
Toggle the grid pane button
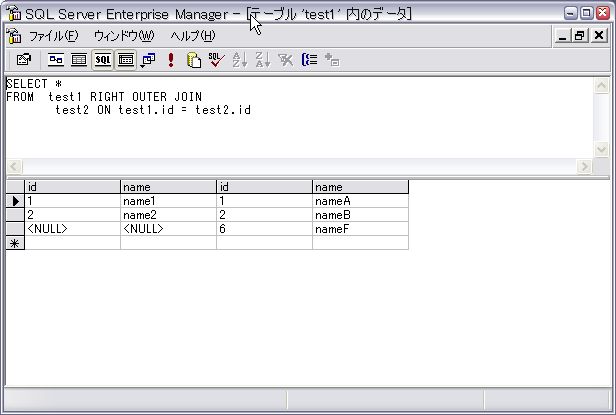click(79, 60)
